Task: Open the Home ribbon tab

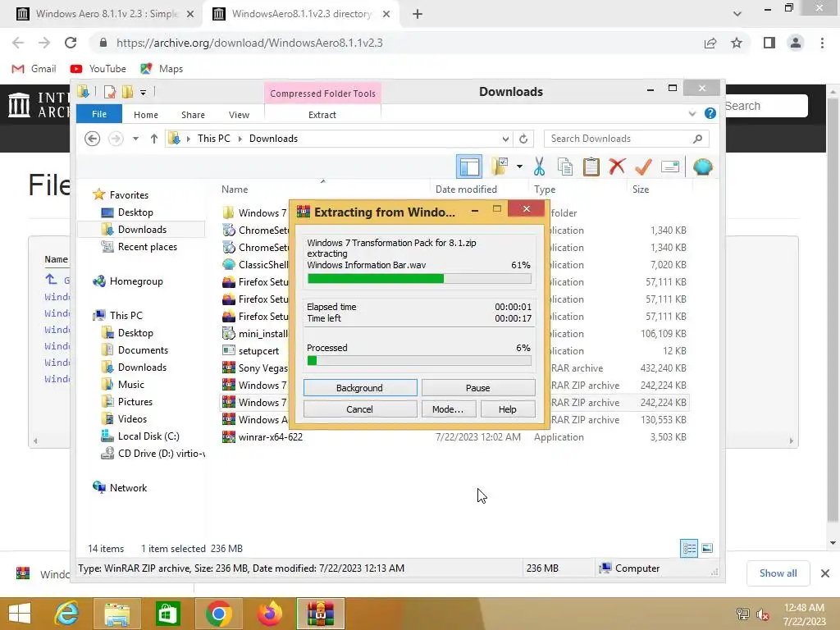Action: coord(146,115)
